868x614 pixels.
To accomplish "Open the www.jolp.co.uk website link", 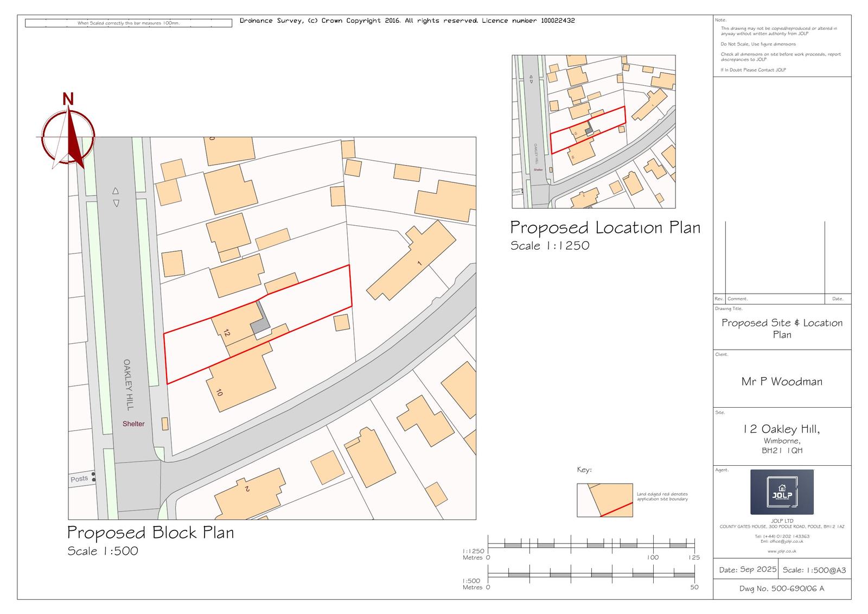I will pyautogui.click(x=782, y=551).
